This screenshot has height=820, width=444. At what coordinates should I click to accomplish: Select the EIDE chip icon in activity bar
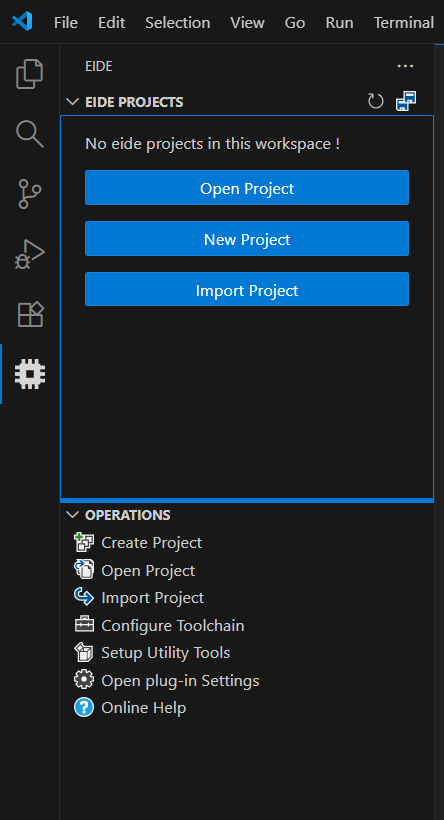click(x=30, y=374)
